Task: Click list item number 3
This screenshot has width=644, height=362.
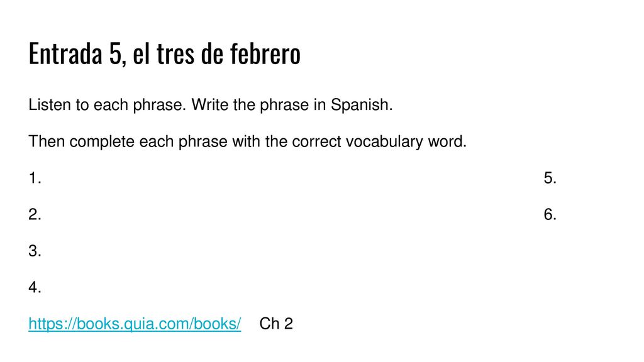Action: (x=35, y=251)
